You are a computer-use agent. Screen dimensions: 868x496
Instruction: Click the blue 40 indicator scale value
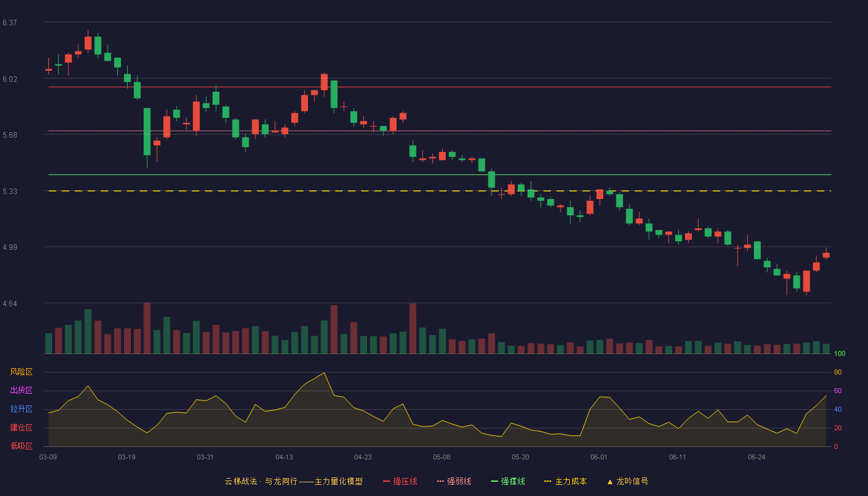pyautogui.click(x=838, y=409)
